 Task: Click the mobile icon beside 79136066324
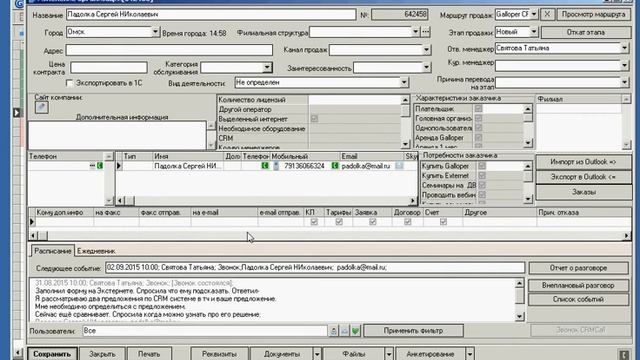[x=276, y=166]
